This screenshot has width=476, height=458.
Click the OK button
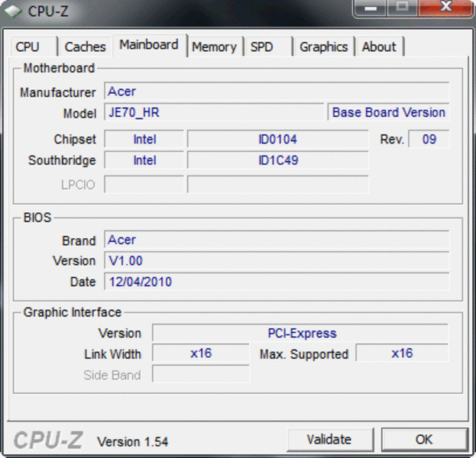424,439
